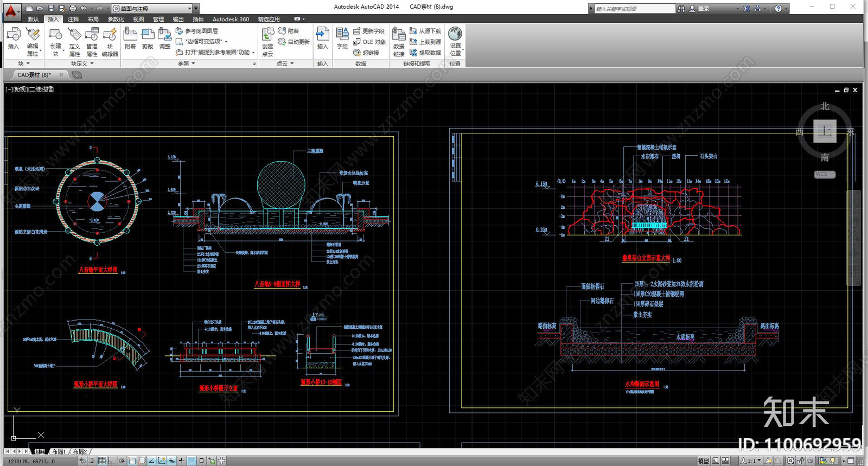
Task: Click 登录 sign-in link
Action: (704, 8)
